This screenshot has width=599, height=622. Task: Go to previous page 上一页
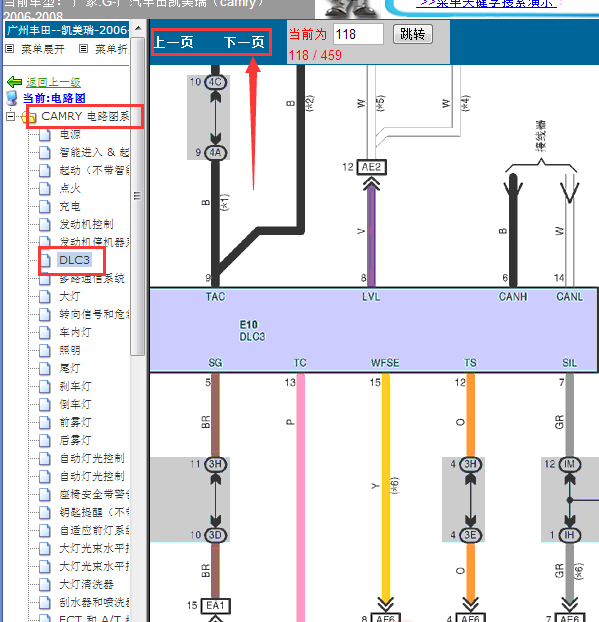[173, 42]
